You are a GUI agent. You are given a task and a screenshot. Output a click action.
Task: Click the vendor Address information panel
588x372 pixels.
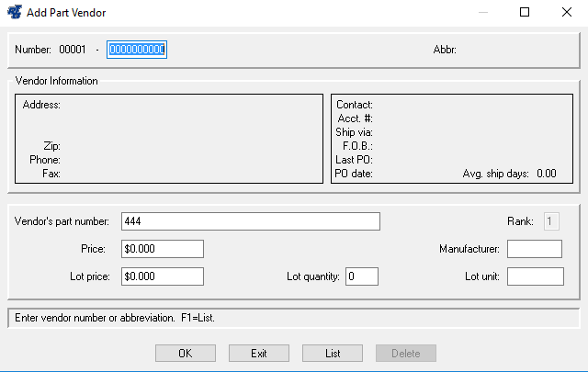point(169,138)
